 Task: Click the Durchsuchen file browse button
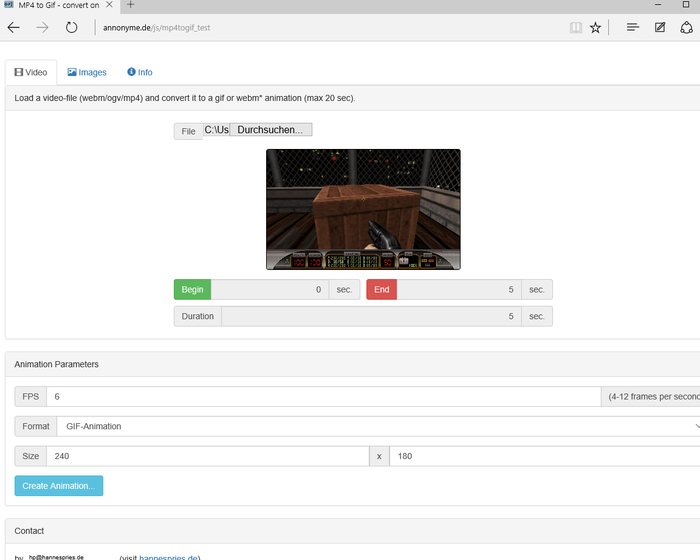point(271,130)
